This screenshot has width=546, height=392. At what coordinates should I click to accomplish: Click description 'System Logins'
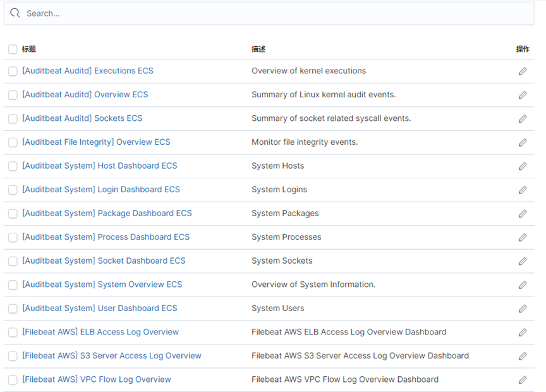tap(279, 189)
